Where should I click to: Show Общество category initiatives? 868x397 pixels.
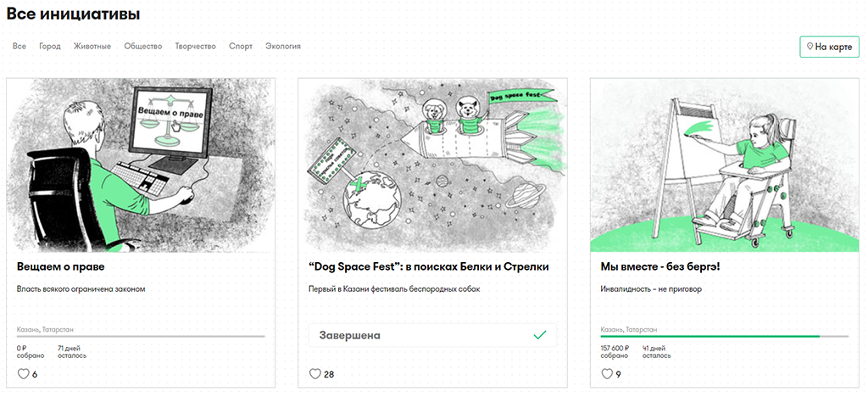click(142, 46)
